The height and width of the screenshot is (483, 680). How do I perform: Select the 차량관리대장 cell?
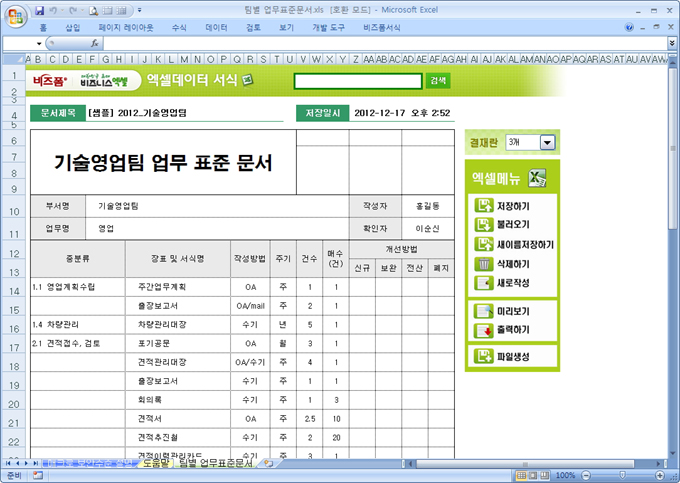click(x=178, y=325)
